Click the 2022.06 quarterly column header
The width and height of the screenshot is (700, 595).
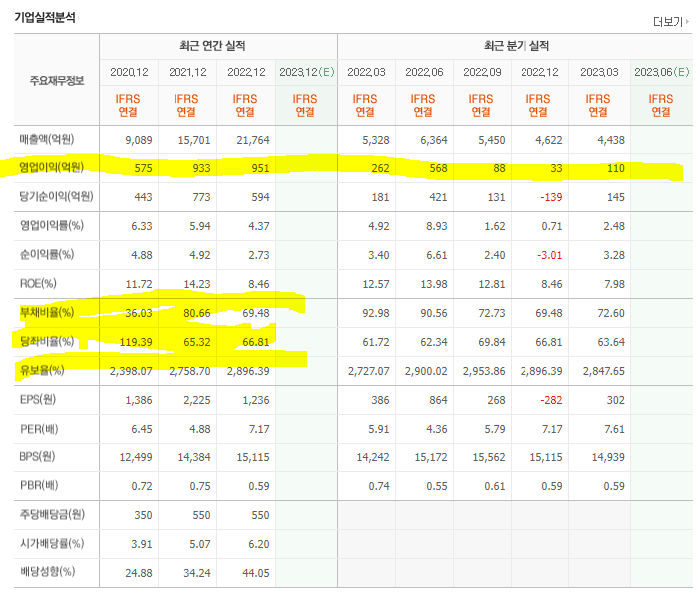[x=424, y=72]
